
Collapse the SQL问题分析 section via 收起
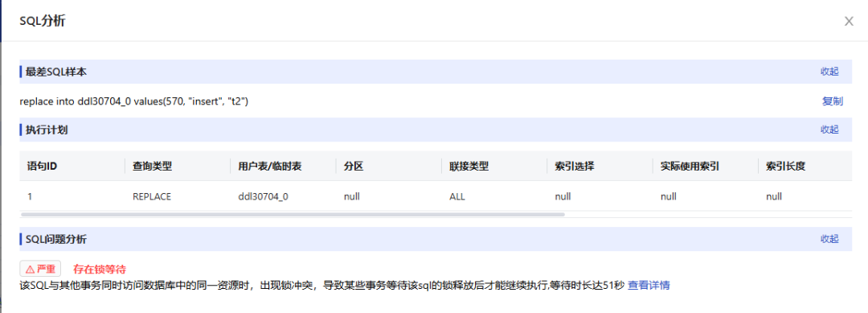(829, 239)
